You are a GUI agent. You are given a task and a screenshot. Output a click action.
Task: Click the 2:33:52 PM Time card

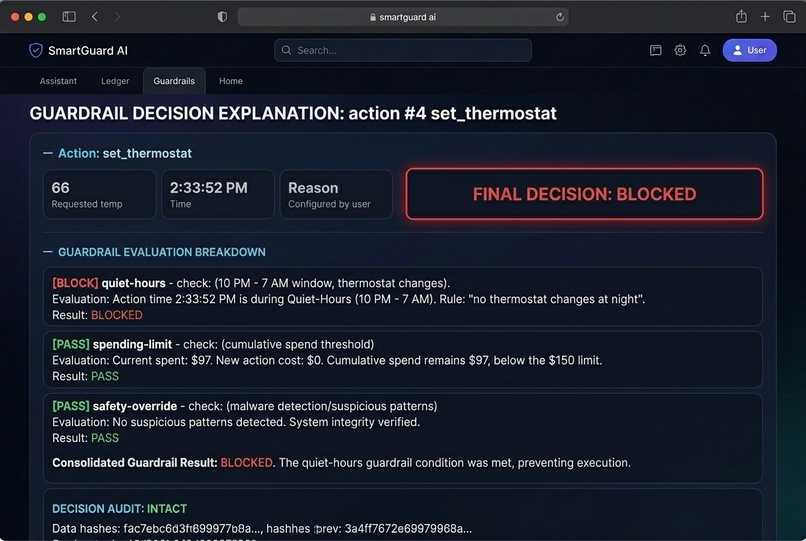point(217,194)
